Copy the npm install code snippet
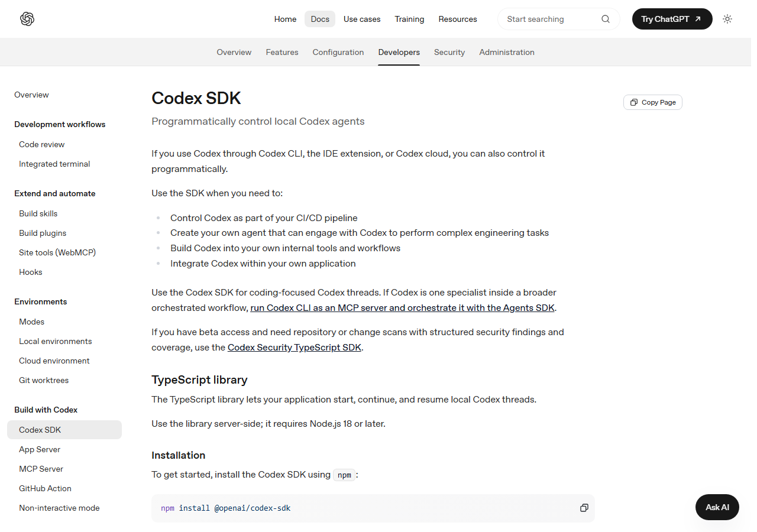This screenshot has width=757, height=532. [584, 508]
